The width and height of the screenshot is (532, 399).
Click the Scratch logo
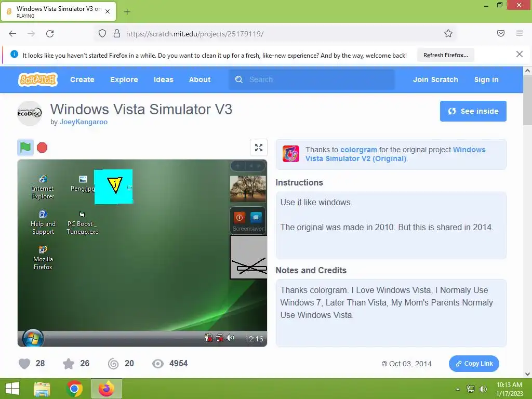[37, 79]
